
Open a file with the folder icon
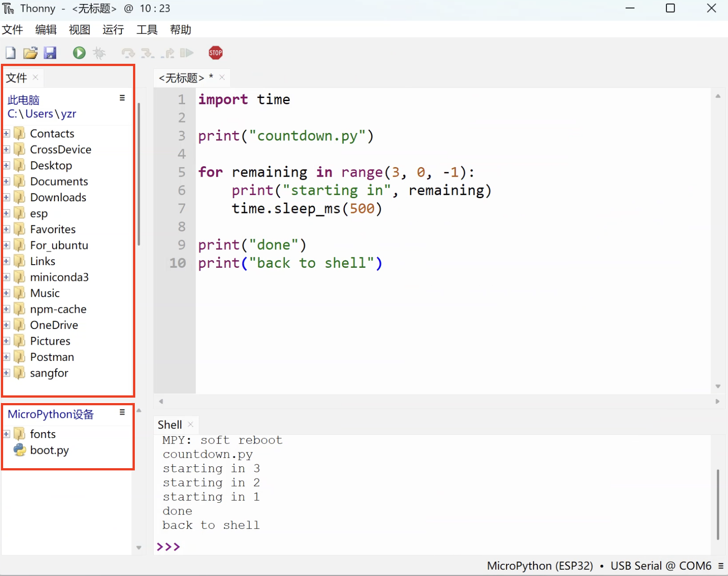tap(30, 53)
